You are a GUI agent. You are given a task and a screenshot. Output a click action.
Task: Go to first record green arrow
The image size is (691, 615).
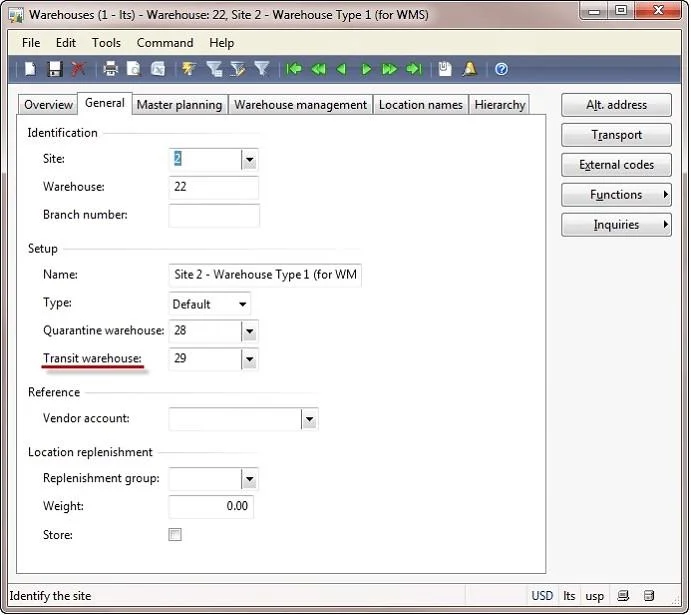(294, 69)
